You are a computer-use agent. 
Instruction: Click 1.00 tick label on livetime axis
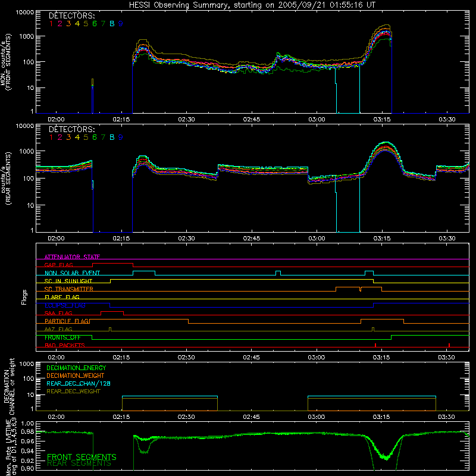(x=28, y=424)
